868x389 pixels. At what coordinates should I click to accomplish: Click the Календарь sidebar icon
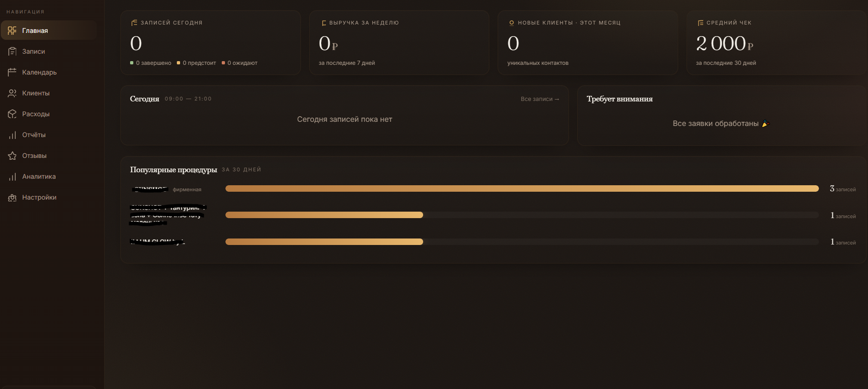(12, 72)
